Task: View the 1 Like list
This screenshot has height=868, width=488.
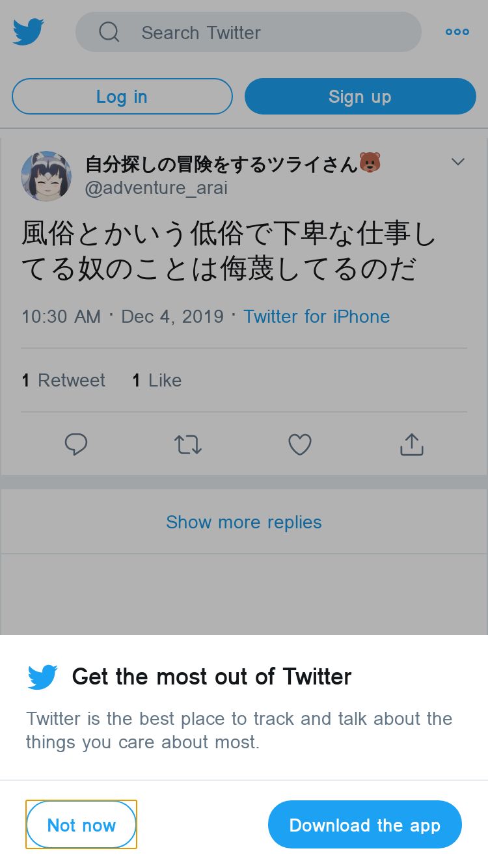Action: click(x=157, y=380)
